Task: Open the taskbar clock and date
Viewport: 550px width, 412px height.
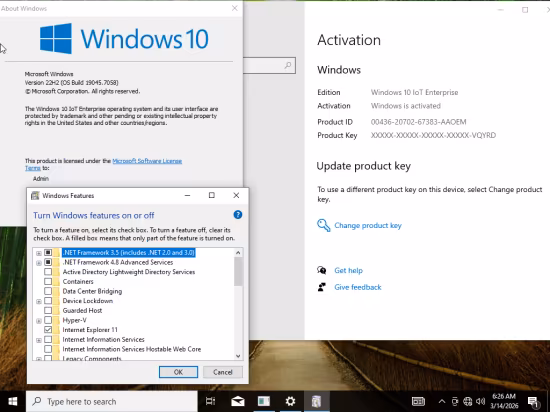Action: (504, 401)
